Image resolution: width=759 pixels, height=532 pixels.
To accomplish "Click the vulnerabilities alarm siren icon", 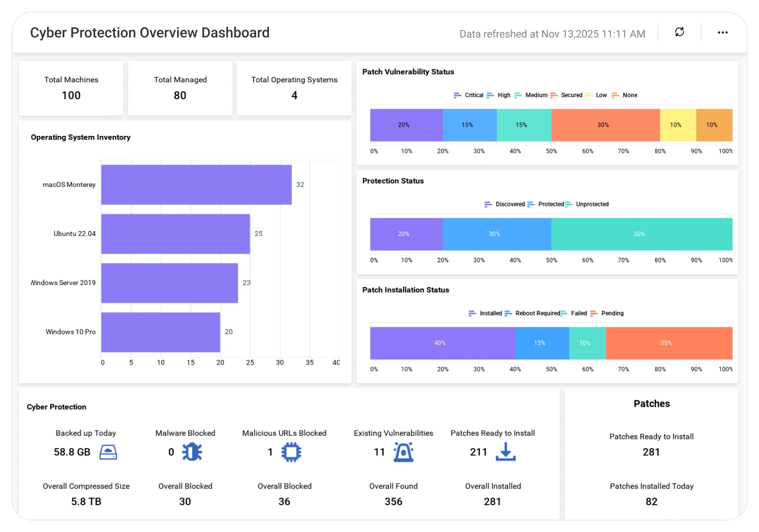I will point(403,452).
